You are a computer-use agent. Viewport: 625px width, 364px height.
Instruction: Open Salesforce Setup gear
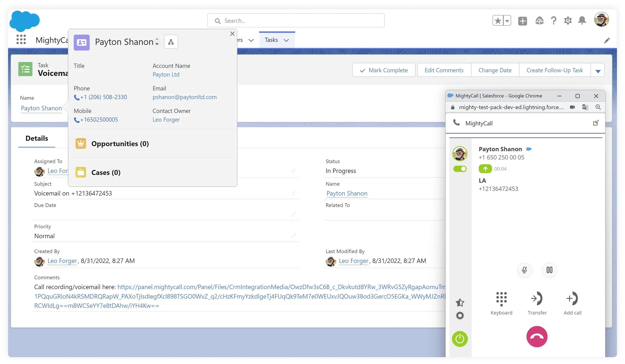(568, 20)
